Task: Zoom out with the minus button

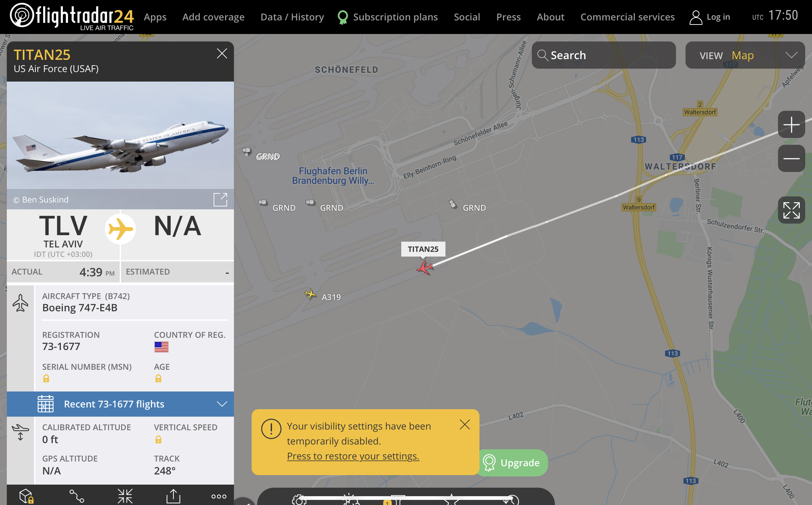Action: [791, 158]
